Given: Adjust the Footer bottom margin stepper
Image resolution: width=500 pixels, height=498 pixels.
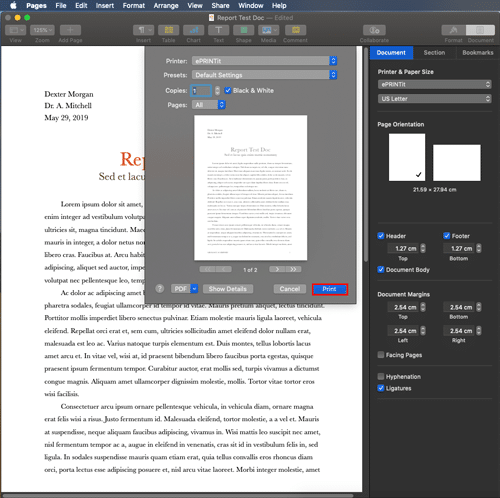Looking at the screenshot, I should 479,248.
